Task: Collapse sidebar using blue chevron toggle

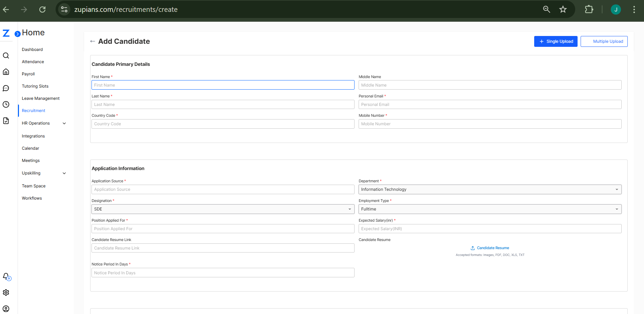Action: pyautogui.click(x=17, y=34)
